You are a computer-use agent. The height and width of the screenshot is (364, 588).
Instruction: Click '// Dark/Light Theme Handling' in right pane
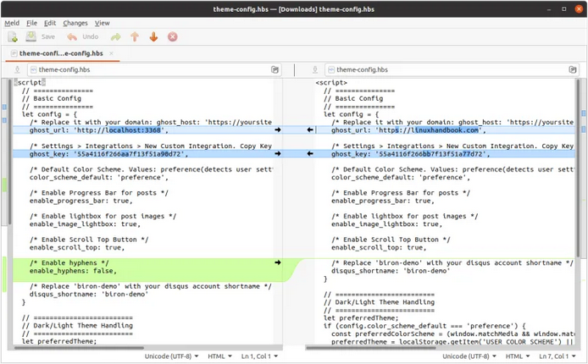pos(379,302)
